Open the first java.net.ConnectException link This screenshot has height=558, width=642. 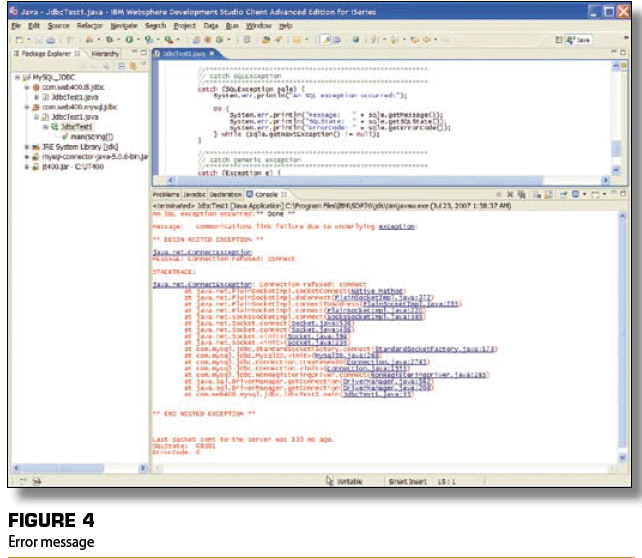click(x=202, y=252)
